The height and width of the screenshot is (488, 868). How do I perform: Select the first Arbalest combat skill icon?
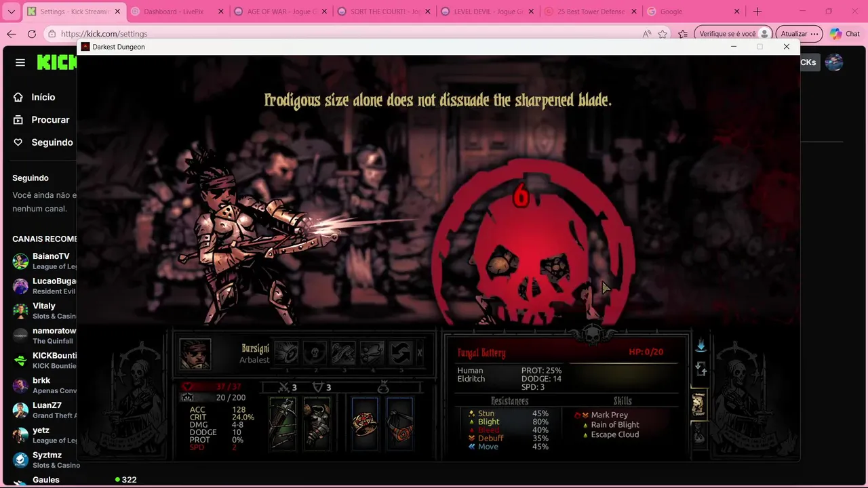coord(287,353)
